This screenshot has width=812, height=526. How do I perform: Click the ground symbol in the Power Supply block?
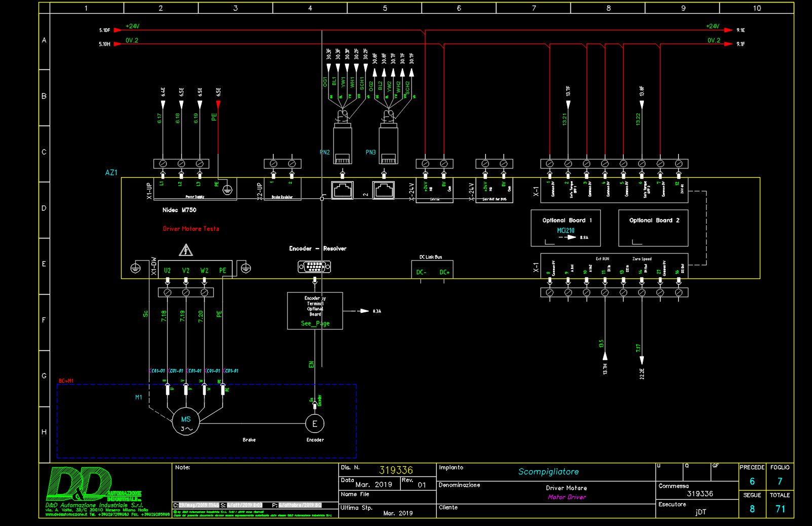point(227,190)
